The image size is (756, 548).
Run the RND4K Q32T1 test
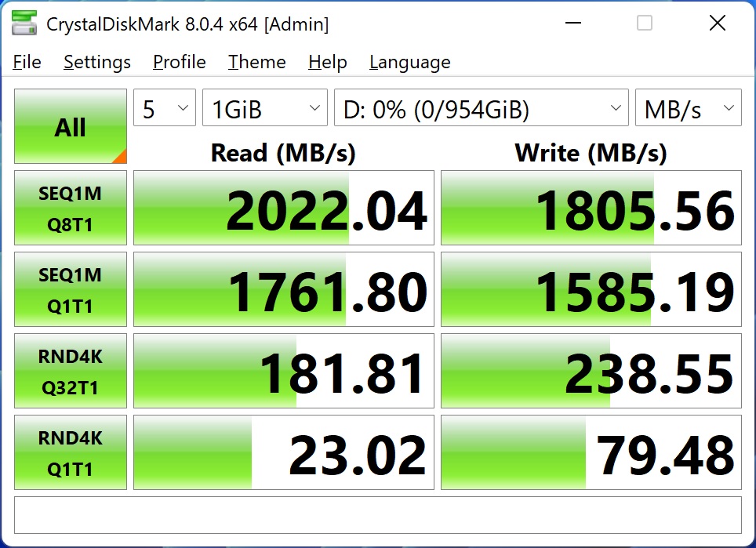coord(71,371)
